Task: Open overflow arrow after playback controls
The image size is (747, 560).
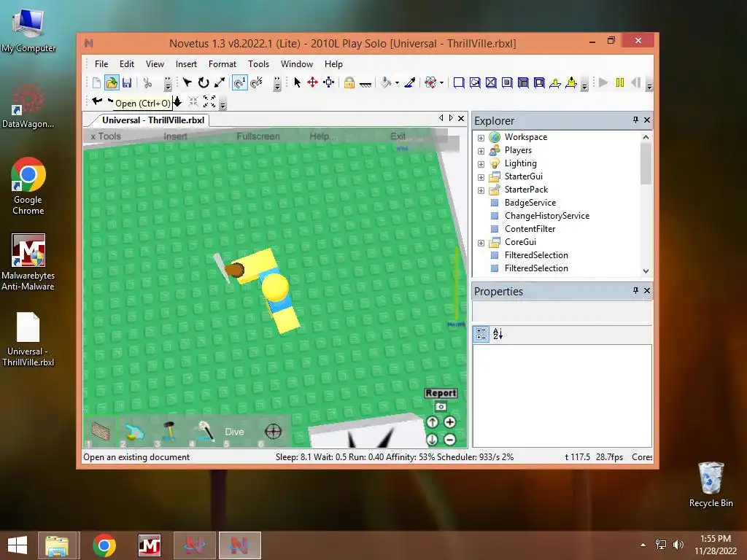Action: tap(649, 85)
